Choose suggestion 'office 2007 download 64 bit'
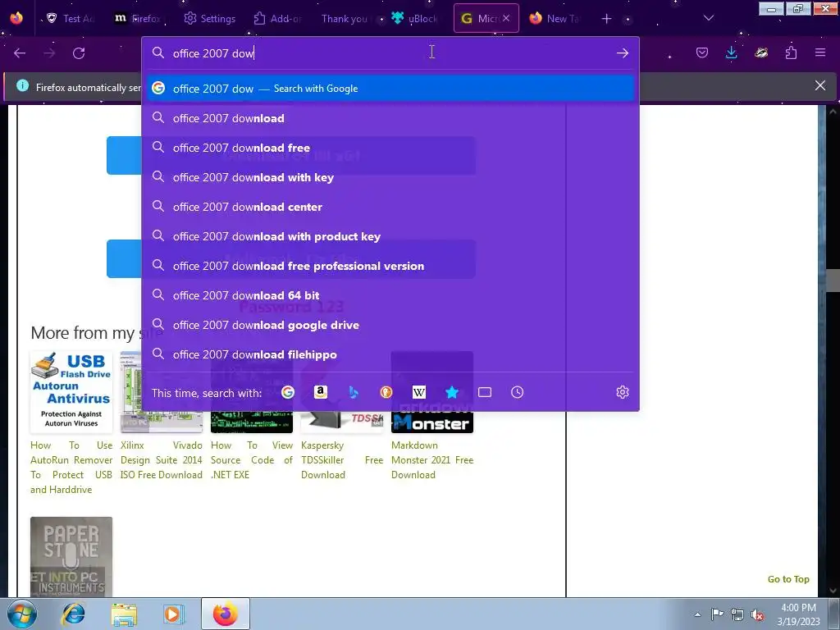The height and width of the screenshot is (630, 840). (x=390, y=295)
